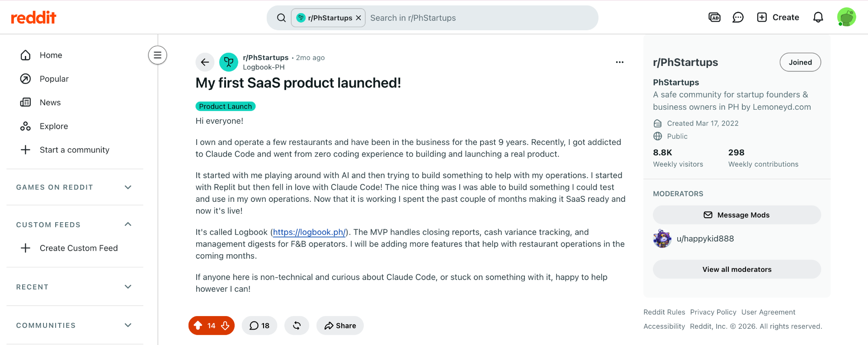The width and height of the screenshot is (868, 345).
Task: Open the notifications bell
Action: coord(818,18)
